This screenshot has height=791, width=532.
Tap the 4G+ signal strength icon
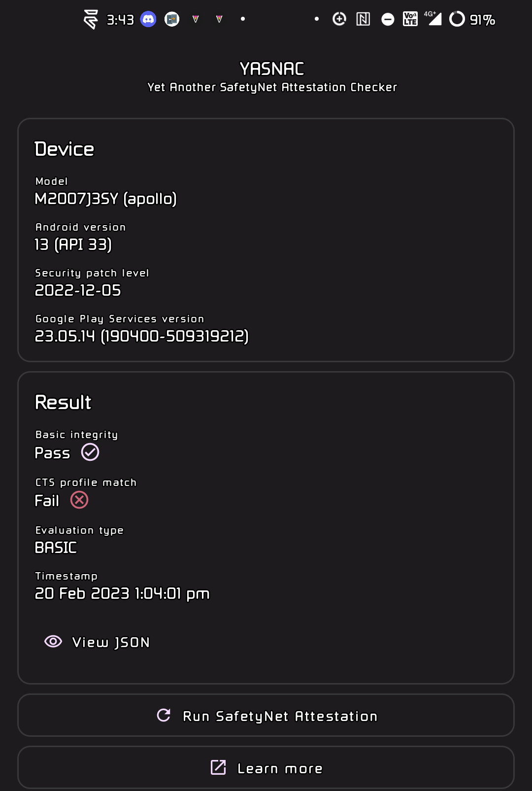coord(431,20)
